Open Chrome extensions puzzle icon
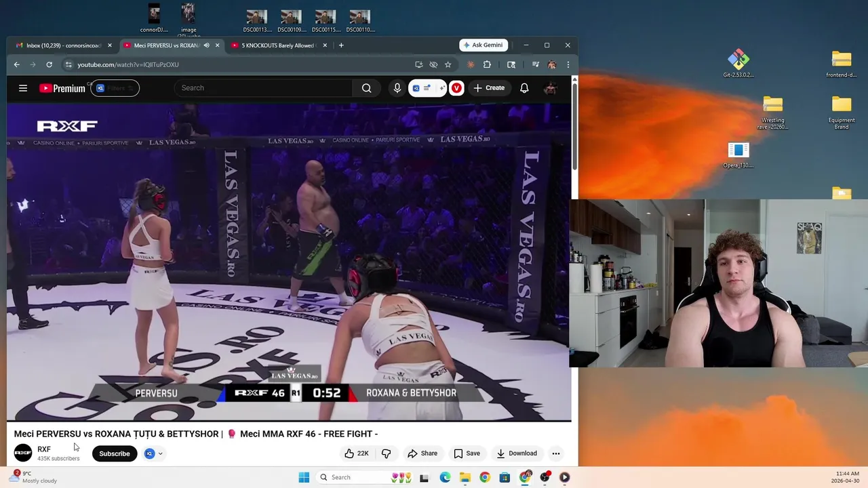This screenshot has height=488, width=868. (487, 64)
